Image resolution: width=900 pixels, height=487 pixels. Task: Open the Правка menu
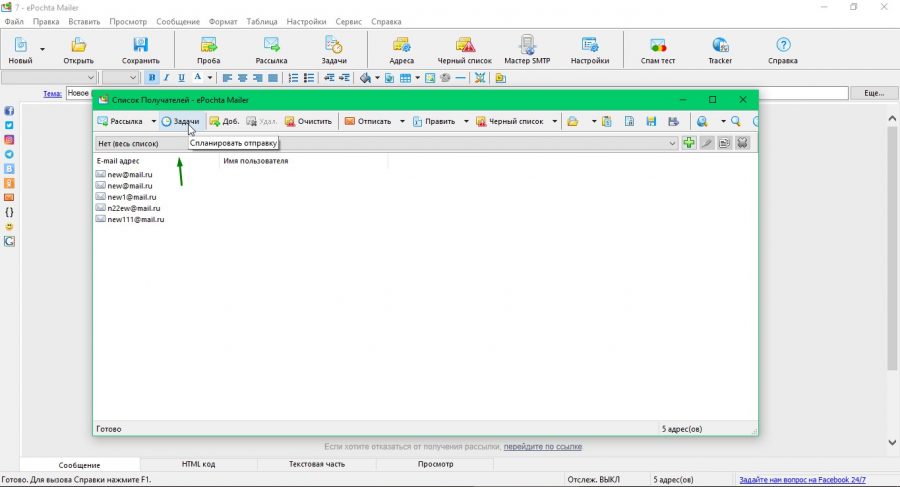pyautogui.click(x=46, y=21)
